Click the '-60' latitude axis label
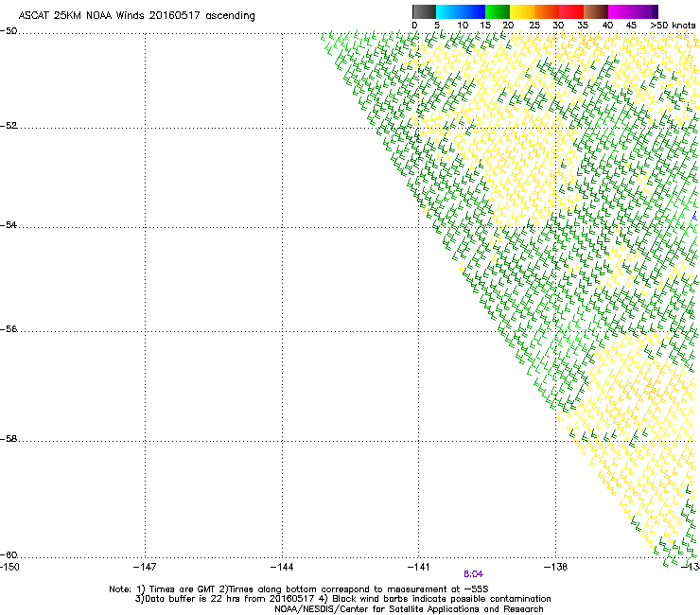 pyautogui.click(x=9, y=555)
